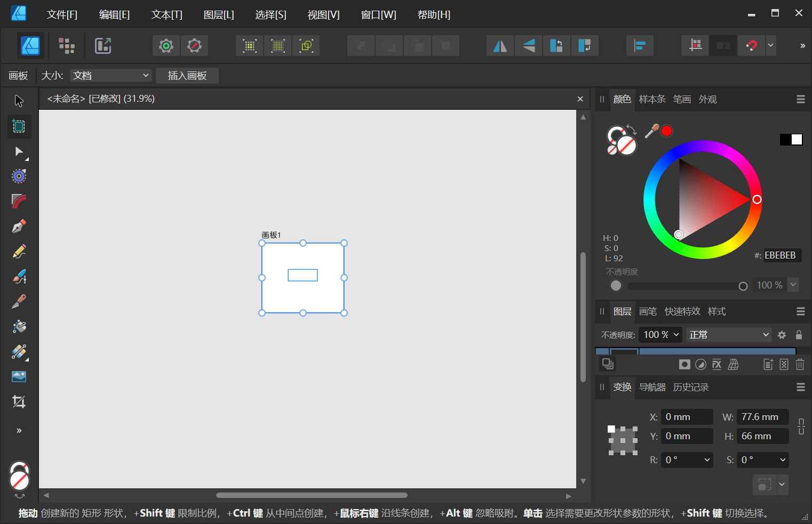Image resolution: width=812 pixels, height=524 pixels.
Task: Switch to Pixel persona icon
Action: click(67, 46)
